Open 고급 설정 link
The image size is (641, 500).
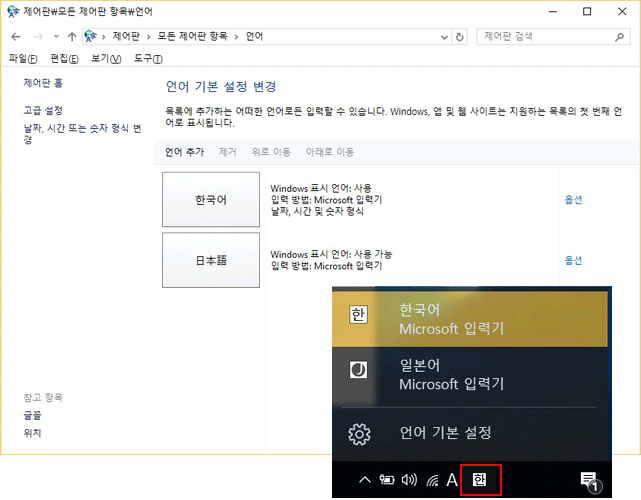43,110
